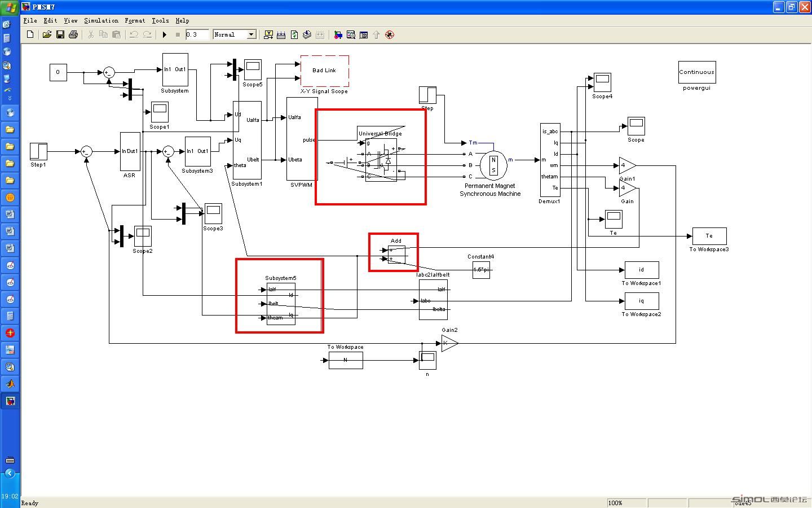Viewport: 812px width, 508px height.
Task: Click the Library Browser toolbar icon
Action: (338, 34)
